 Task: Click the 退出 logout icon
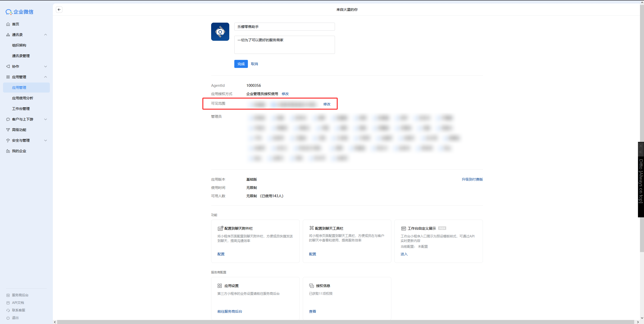click(x=8, y=318)
